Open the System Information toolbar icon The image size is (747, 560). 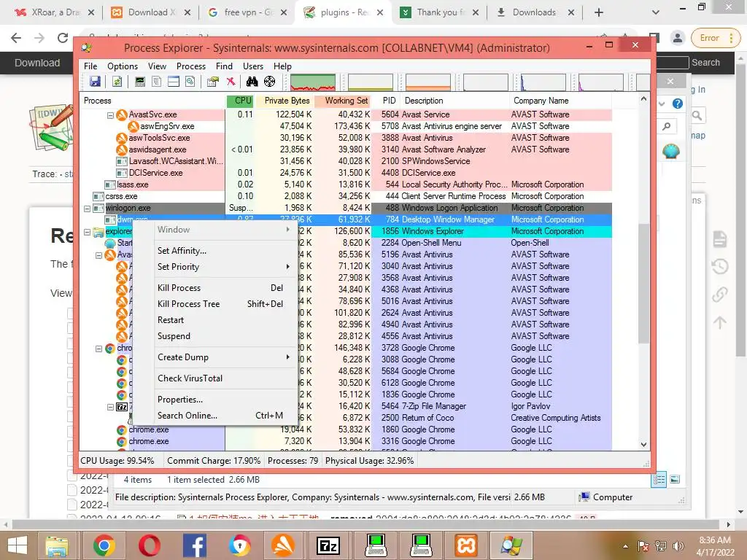tap(139, 82)
